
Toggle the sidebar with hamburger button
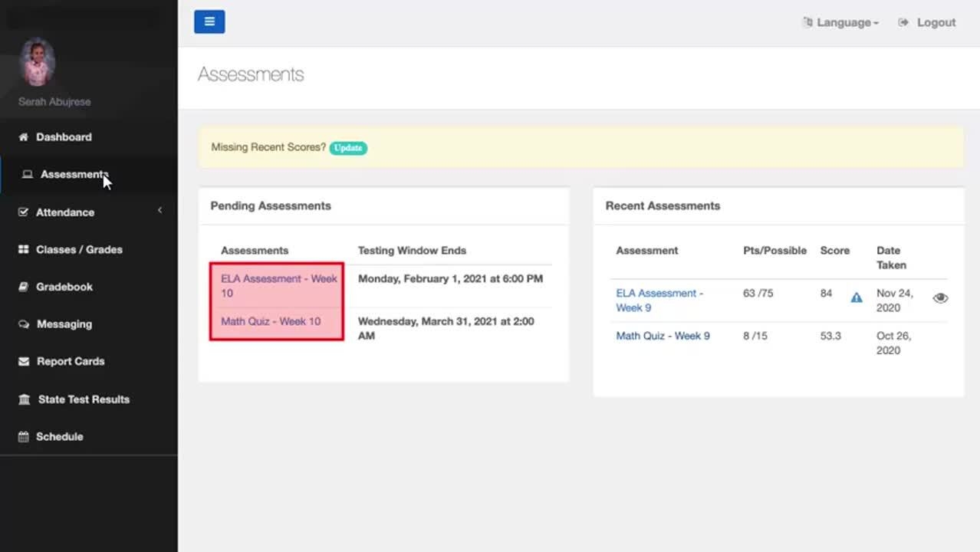click(209, 22)
